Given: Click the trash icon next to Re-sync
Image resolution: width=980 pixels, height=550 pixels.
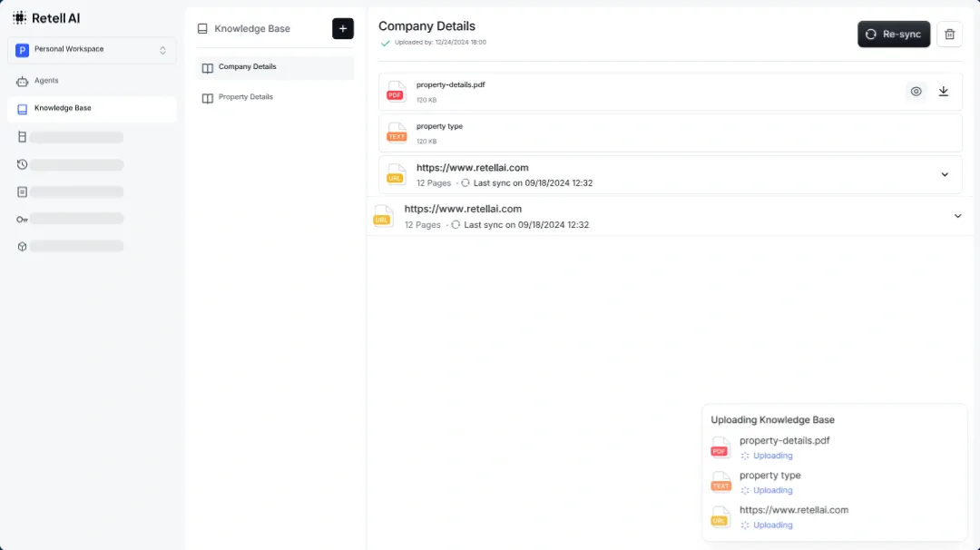Looking at the screenshot, I should click(x=949, y=34).
